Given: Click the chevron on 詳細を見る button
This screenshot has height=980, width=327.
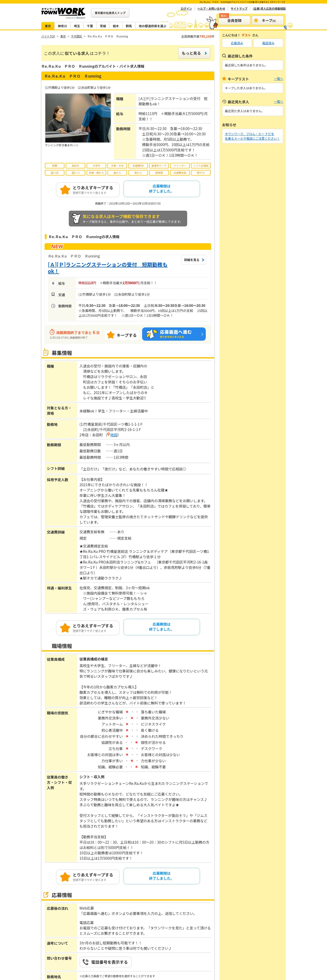Looking at the screenshot, I should [x=203, y=260].
